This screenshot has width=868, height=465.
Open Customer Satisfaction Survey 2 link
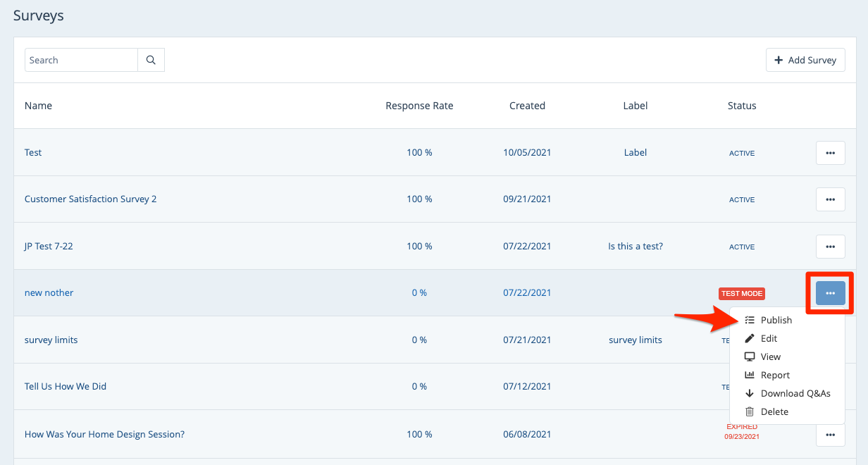[90, 199]
